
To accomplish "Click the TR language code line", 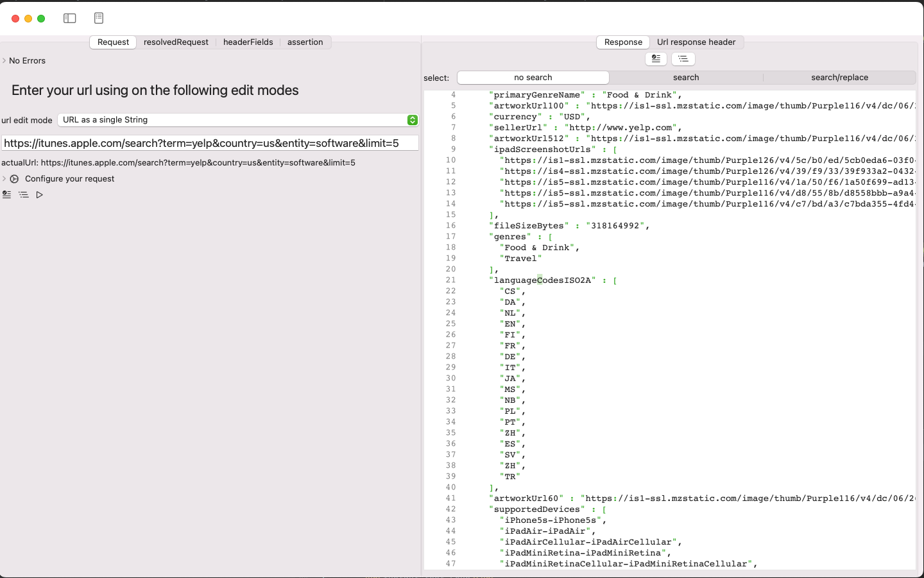I will 510,477.
